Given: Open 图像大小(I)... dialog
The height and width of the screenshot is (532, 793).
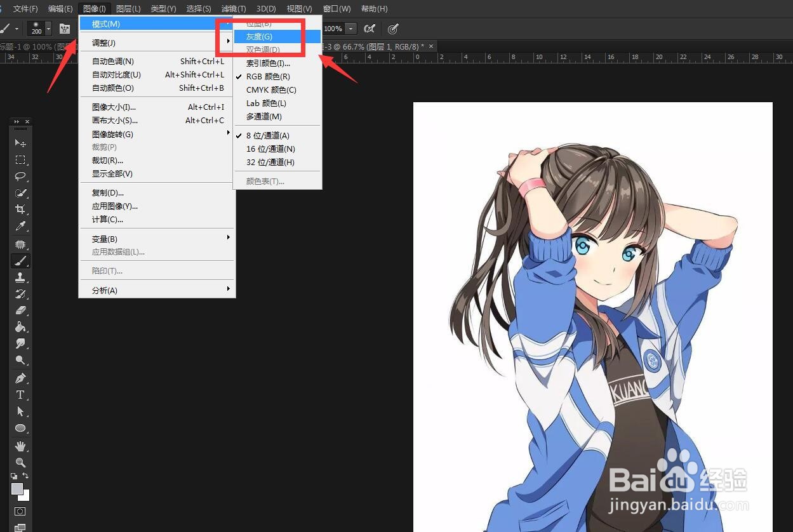Looking at the screenshot, I should (157, 107).
